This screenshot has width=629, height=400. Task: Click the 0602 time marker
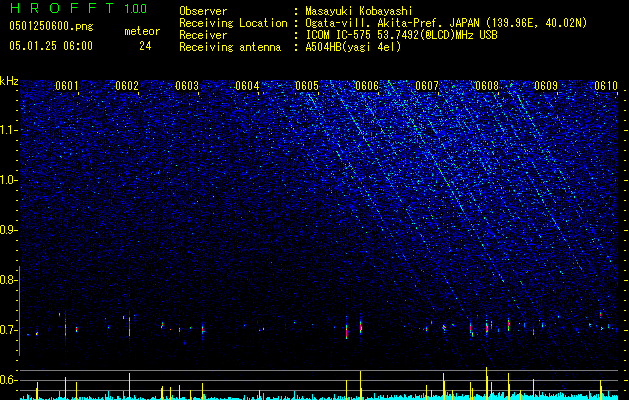(x=127, y=86)
